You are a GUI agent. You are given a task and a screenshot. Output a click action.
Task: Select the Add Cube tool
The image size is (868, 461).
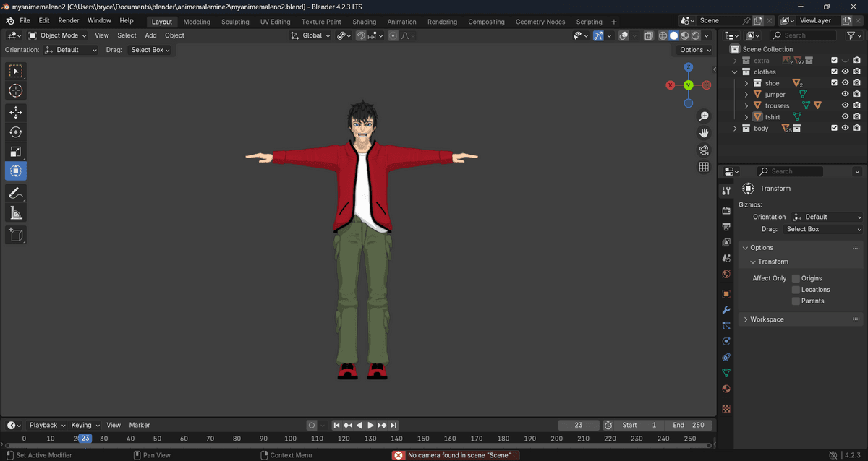pyautogui.click(x=15, y=234)
